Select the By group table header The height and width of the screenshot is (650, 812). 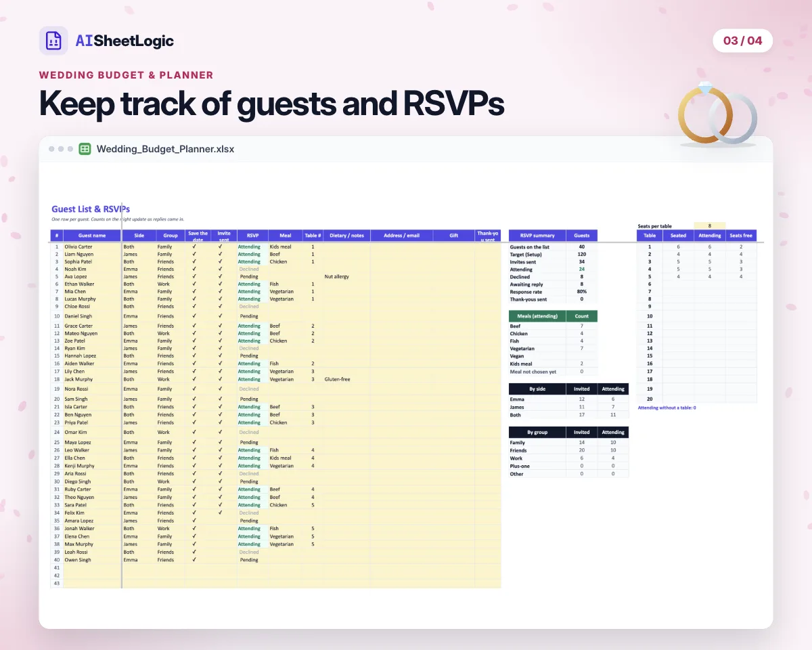537,432
